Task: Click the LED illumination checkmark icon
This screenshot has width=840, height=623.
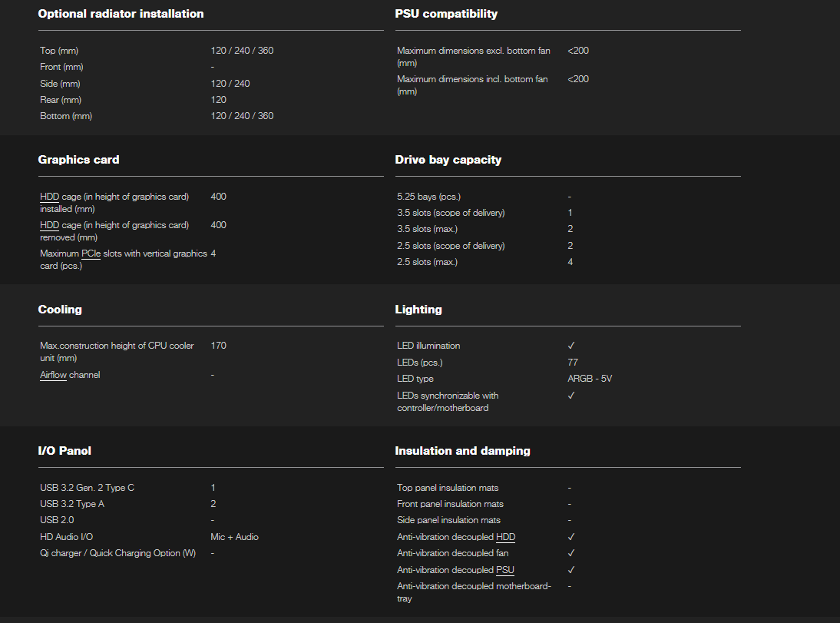Action: point(571,346)
